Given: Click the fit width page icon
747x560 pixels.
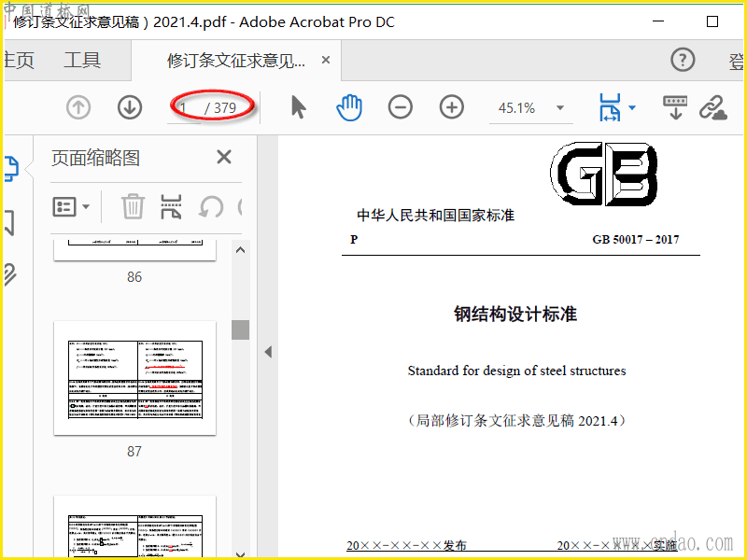Looking at the screenshot, I should pos(610,107).
